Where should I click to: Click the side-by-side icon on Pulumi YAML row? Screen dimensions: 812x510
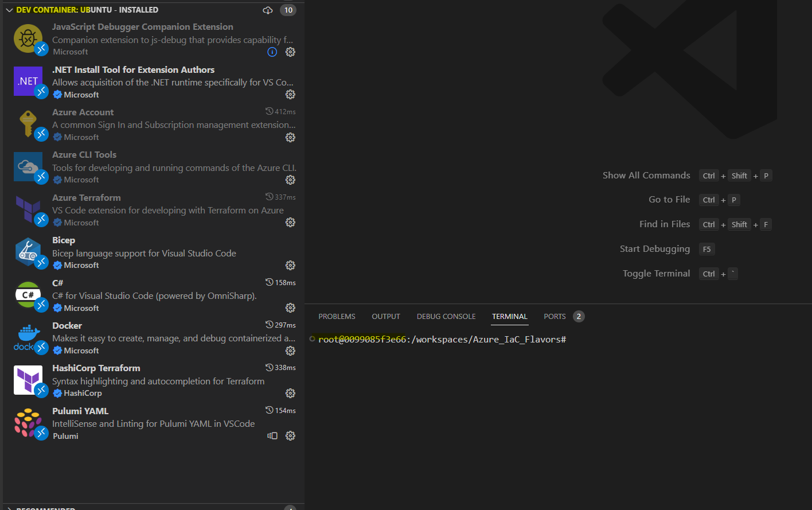click(x=272, y=435)
